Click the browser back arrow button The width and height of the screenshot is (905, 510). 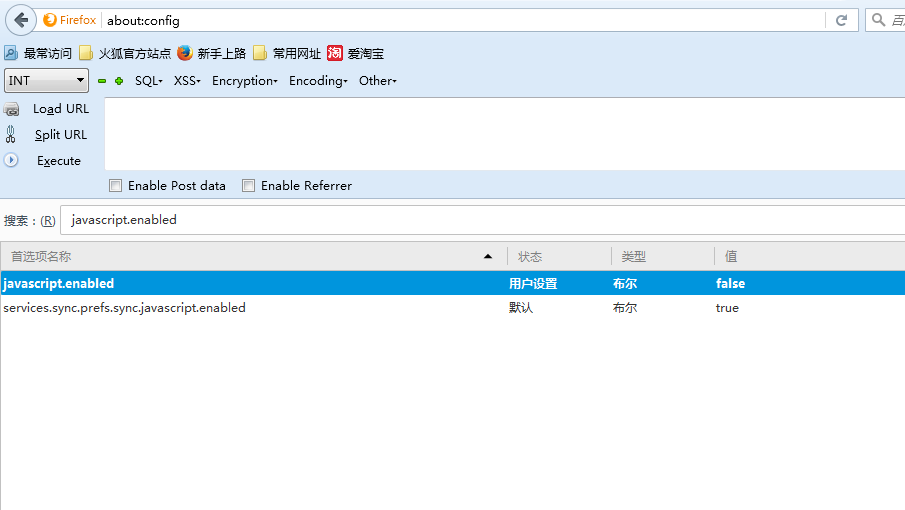[21, 20]
